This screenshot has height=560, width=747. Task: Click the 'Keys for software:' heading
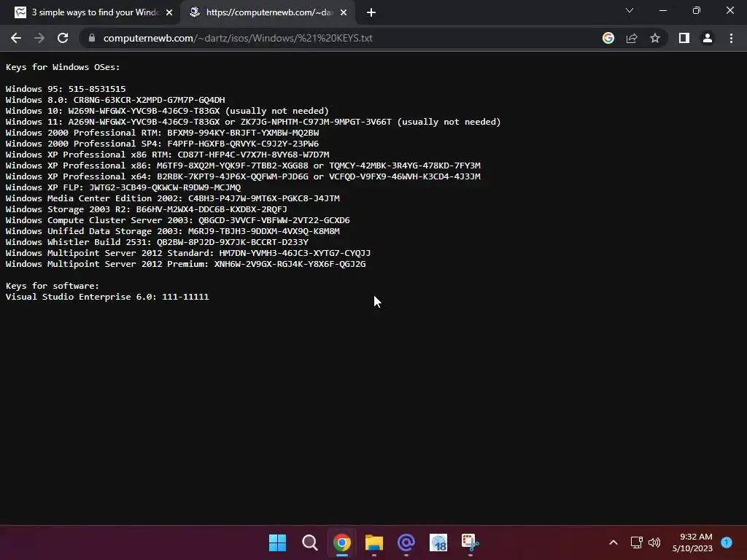(x=53, y=286)
